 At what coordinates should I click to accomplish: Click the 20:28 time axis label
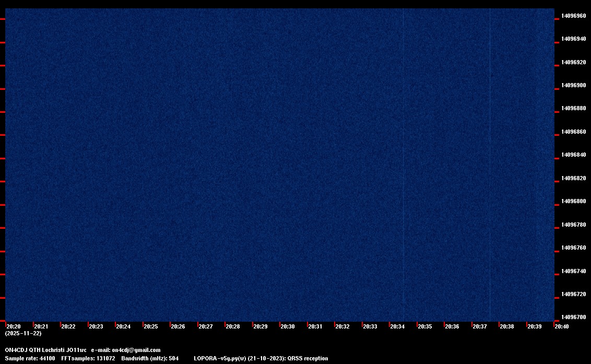point(232,326)
